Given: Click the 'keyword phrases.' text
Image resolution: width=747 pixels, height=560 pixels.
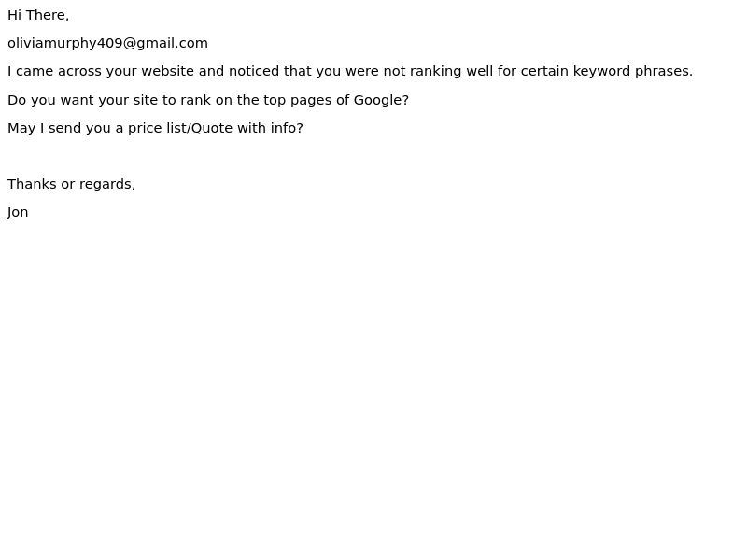Looking at the screenshot, I should coord(633,72).
